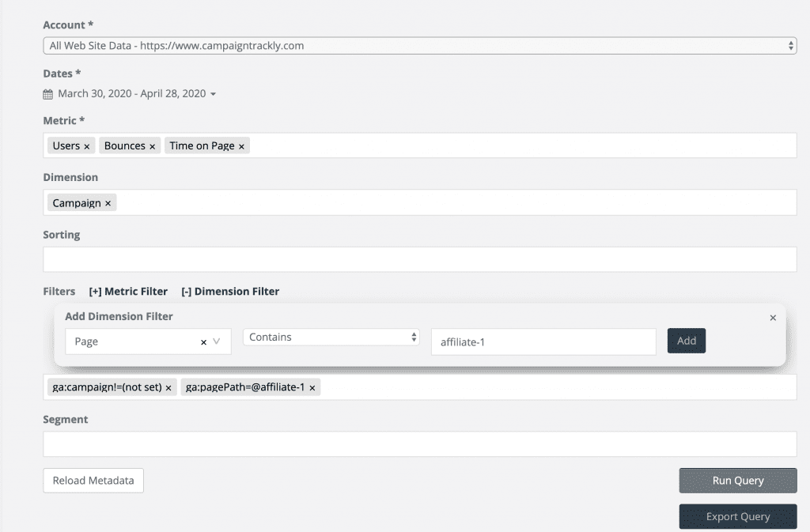810x532 pixels.
Task: Remove the Users metric tag
Action: 87,146
